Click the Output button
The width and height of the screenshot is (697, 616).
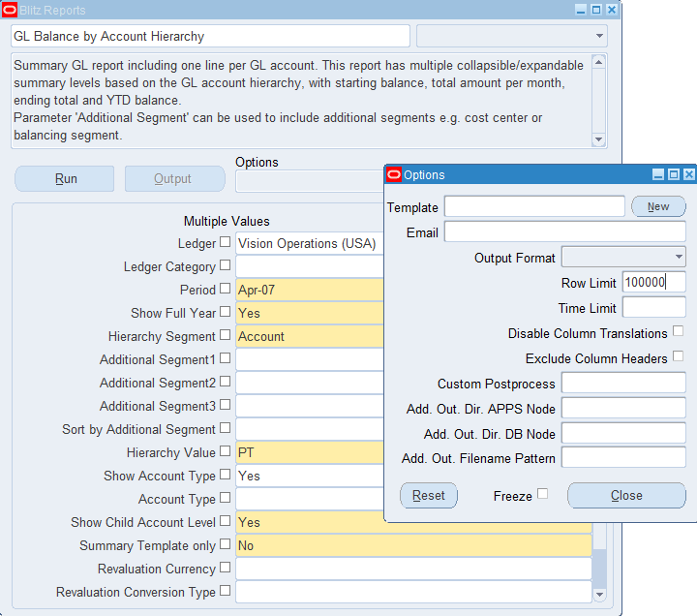pyautogui.click(x=174, y=179)
